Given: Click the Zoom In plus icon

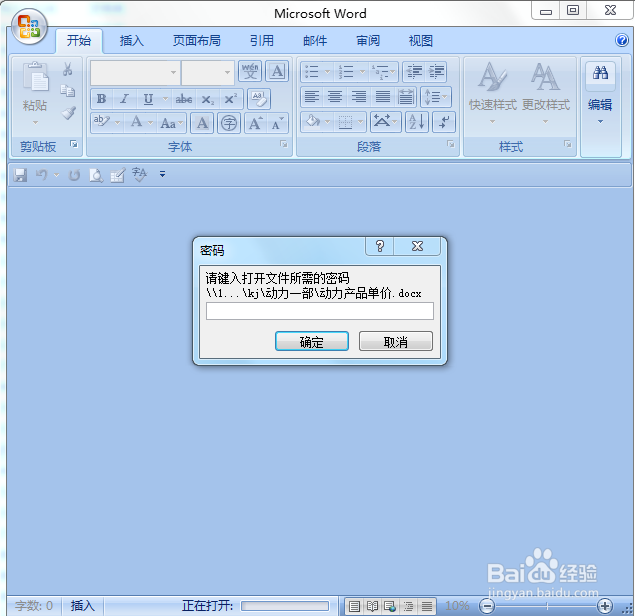Looking at the screenshot, I should tap(605, 606).
